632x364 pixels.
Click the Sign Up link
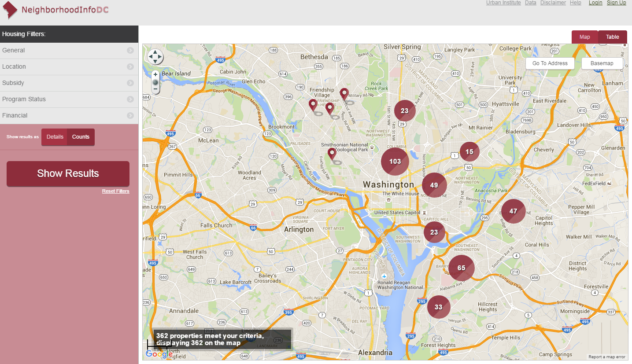click(x=617, y=3)
